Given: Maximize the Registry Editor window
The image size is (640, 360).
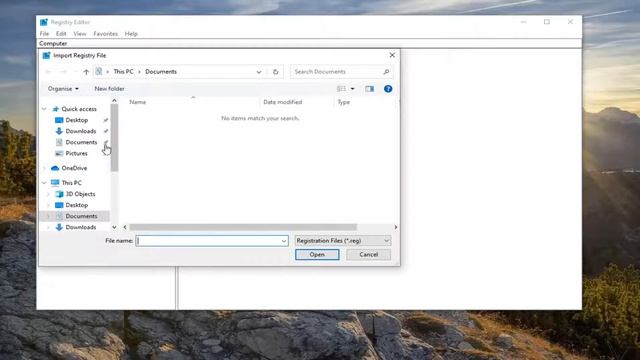Looking at the screenshot, I should (x=547, y=22).
